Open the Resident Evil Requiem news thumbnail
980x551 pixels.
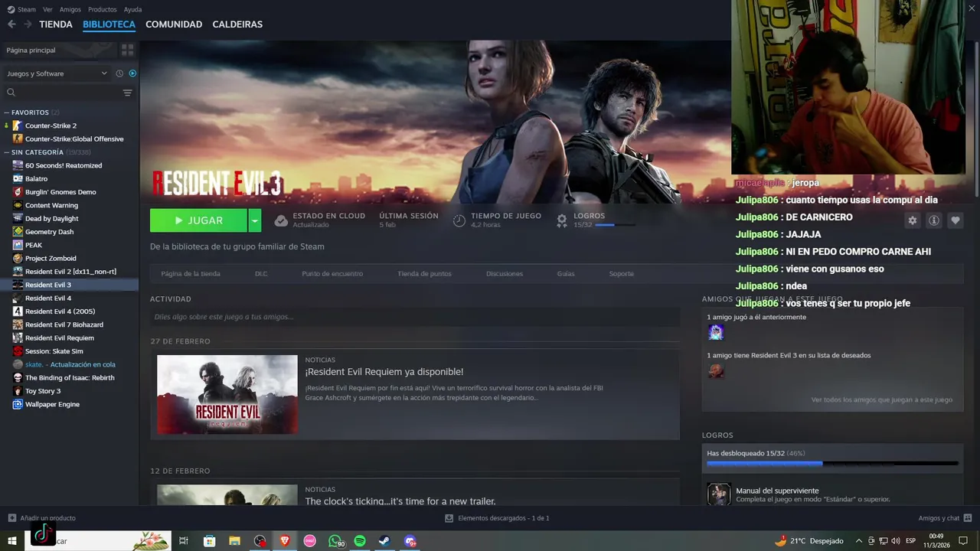tap(227, 394)
